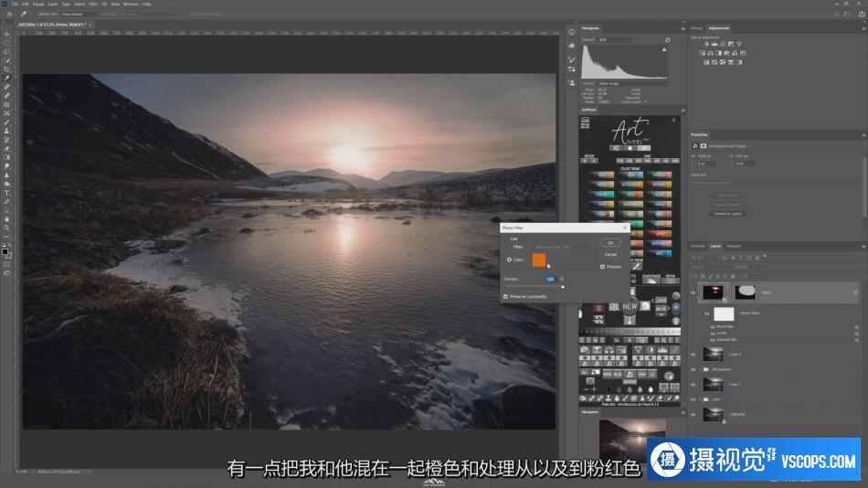
Task: Select the Eyedropper tool in the toolbar
Action: (6, 78)
